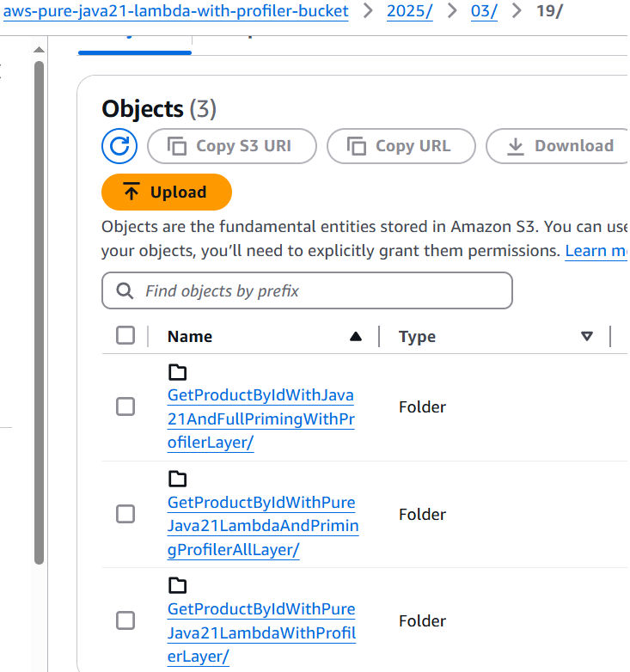Select the active underlined Objects tab
630x672 pixels.
[135, 46]
